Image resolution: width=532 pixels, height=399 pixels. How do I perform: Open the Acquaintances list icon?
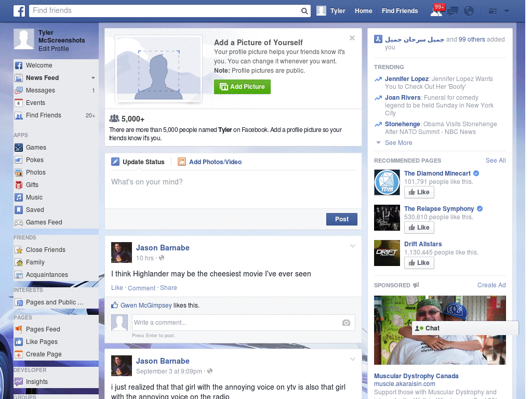(19, 275)
